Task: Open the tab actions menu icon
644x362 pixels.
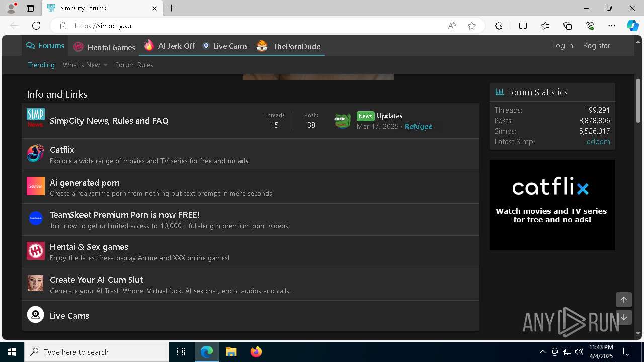Action: point(30,8)
